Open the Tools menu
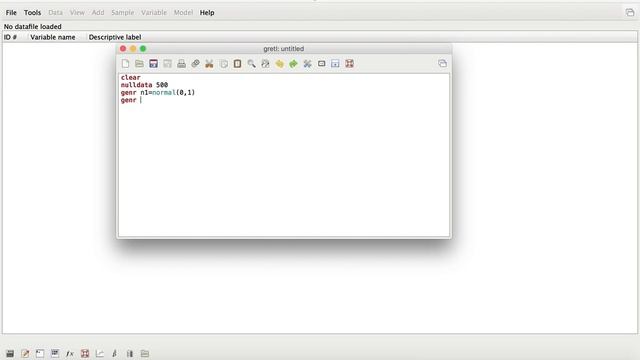This screenshot has width=640, height=360. click(32, 13)
